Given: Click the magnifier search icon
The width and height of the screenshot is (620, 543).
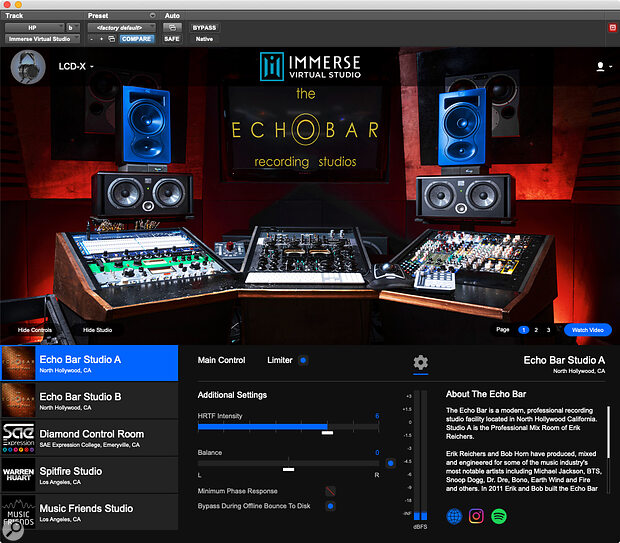Looking at the screenshot, I should tap(15, 529).
